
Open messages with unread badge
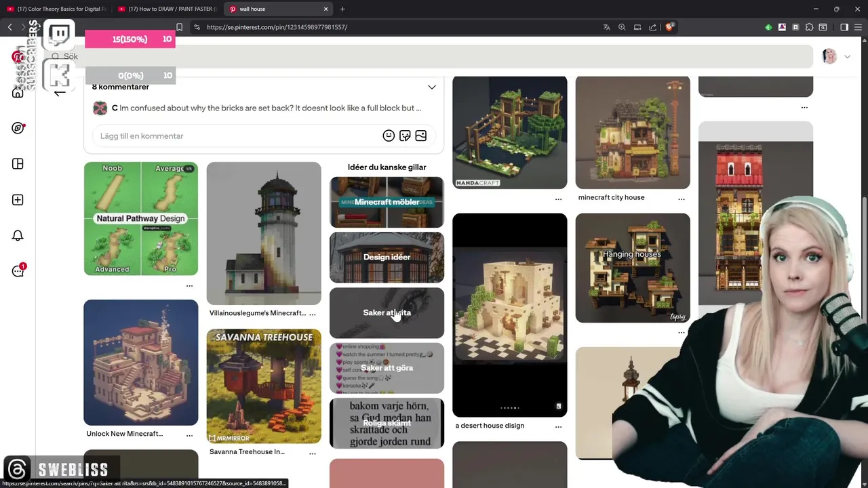pyautogui.click(x=18, y=271)
